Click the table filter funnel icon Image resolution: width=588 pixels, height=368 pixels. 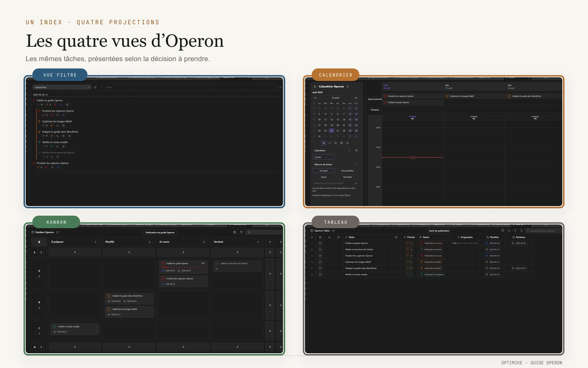click(x=515, y=231)
